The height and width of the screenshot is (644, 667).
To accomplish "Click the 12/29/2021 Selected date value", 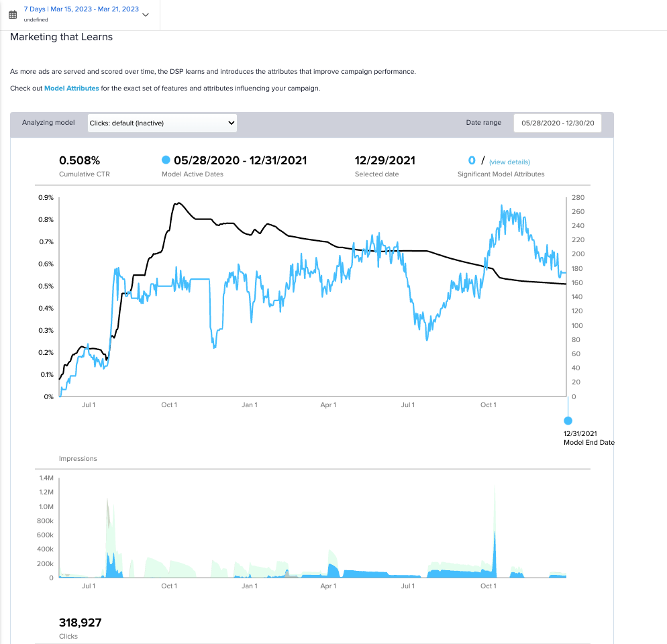I will (x=384, y=160).
